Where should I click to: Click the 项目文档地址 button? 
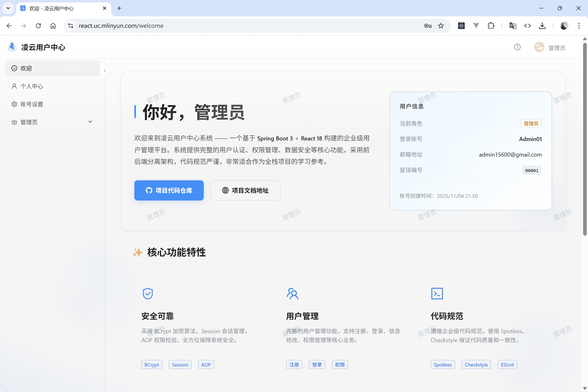tap(245, 190)
